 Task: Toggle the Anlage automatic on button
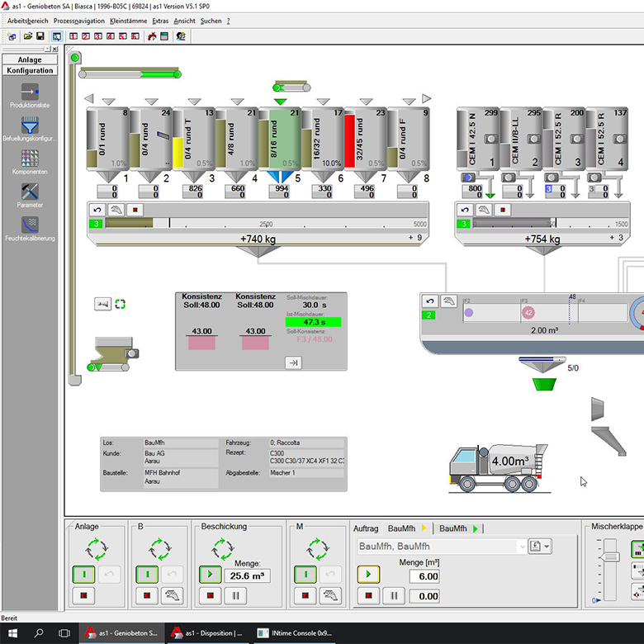coord(83,574)
